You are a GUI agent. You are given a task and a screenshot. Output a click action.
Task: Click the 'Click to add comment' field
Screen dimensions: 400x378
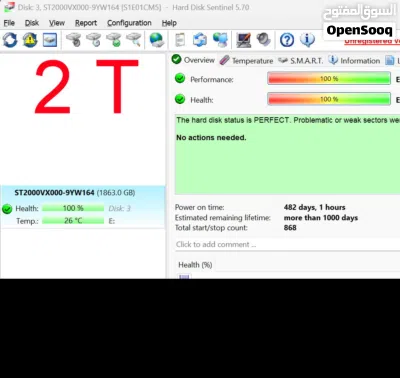click(x=288, y=244)
